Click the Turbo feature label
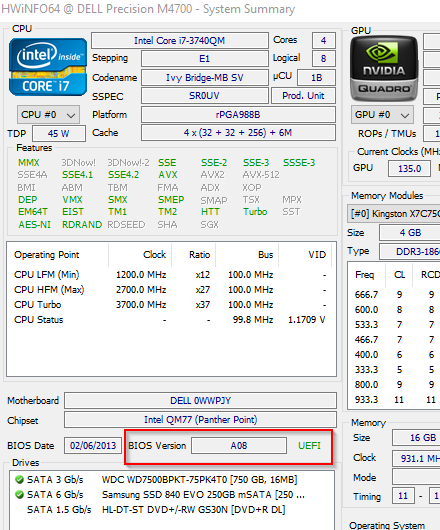Viewport: 440px width, 530px height. tap(255, 212)
